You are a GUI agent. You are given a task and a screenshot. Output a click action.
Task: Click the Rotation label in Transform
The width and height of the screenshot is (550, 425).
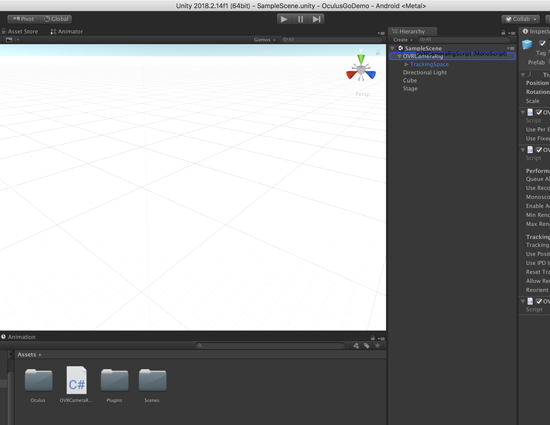click(537, 92)
